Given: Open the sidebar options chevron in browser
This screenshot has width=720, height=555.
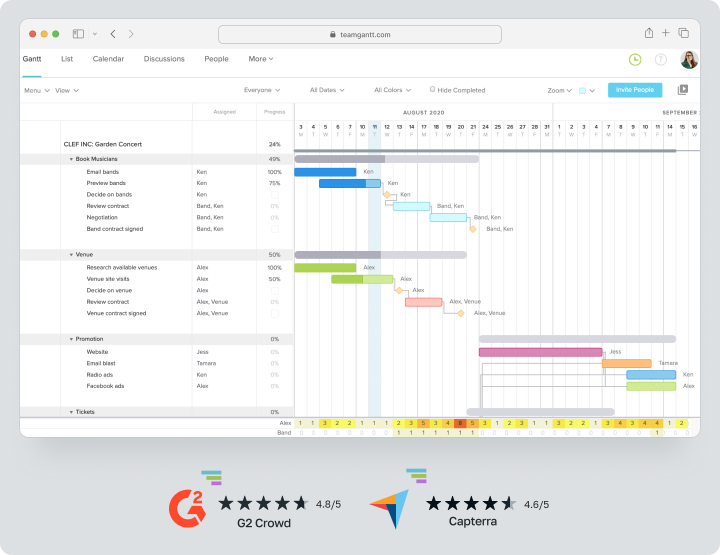Looking at the screenshot, I should (95, 34).
